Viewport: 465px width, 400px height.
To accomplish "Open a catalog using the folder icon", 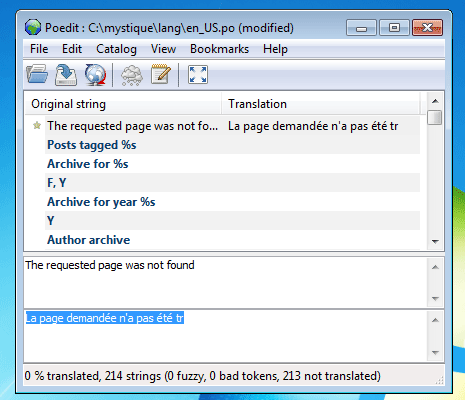I will (37, 74).
